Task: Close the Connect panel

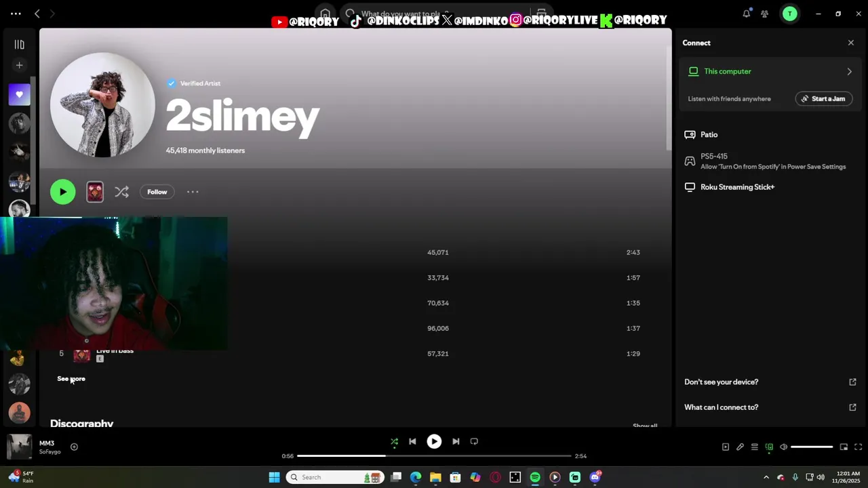Action: (x=851, y=43)
